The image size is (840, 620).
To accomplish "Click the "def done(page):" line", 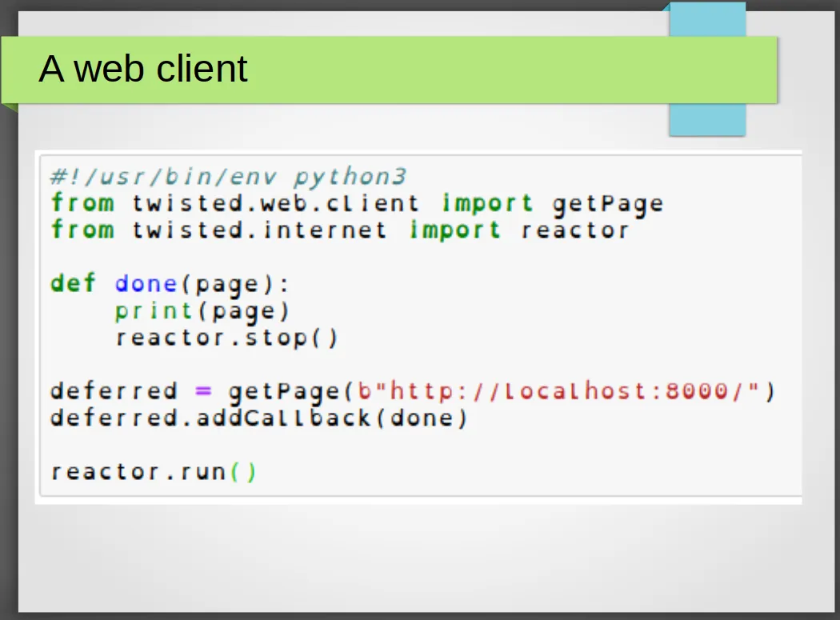I will 170,284.
